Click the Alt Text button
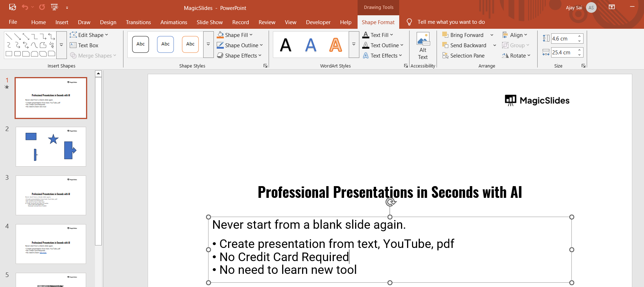Screen dimensions: 644x287 click(423, 46)
